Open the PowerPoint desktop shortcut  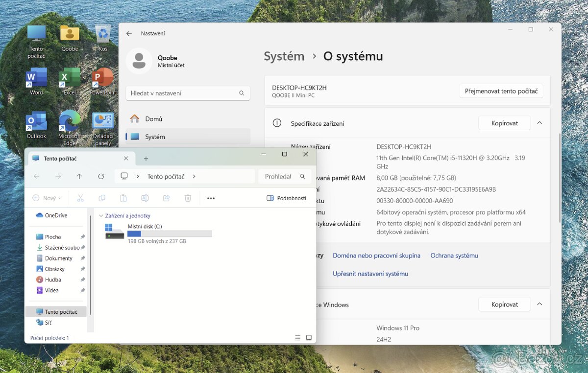point(103,78)
